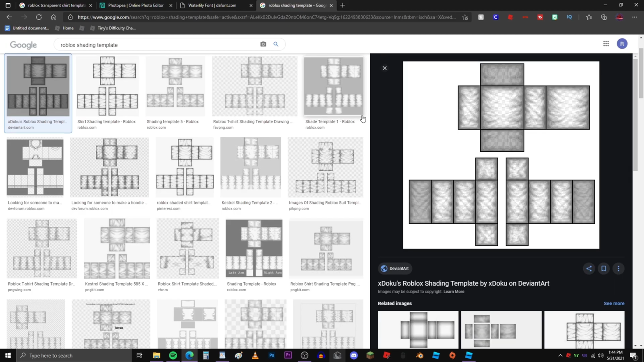The width and height of the screenshot is (644, 362).
Task: Click the Learn More copyright link
Action: point(454,292)
